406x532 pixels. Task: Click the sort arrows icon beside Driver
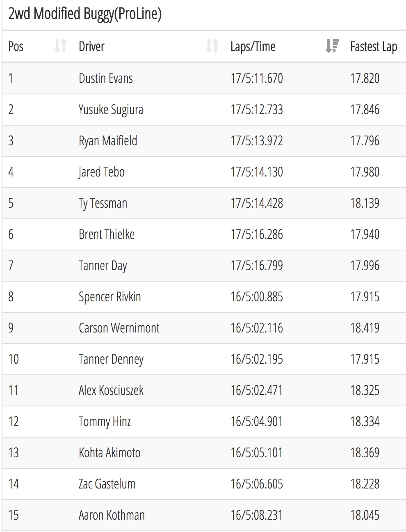[212, 46]
